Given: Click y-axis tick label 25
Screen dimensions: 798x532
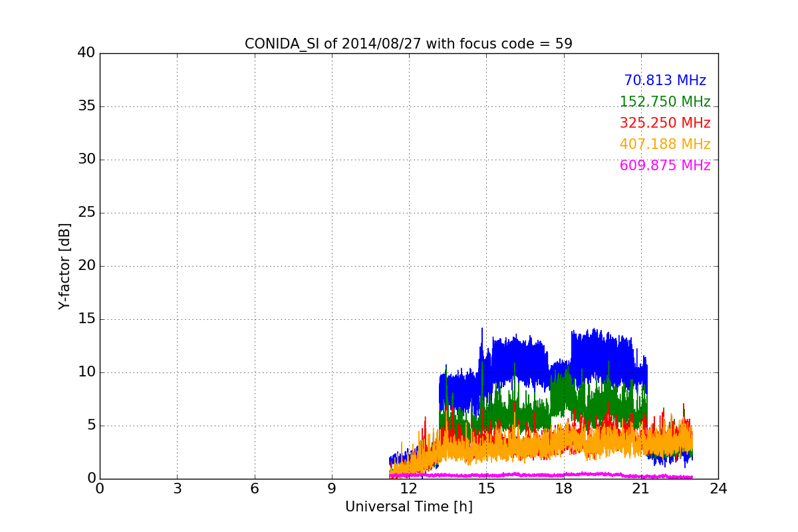Looking at the screenshot, I should pos(86,213).
